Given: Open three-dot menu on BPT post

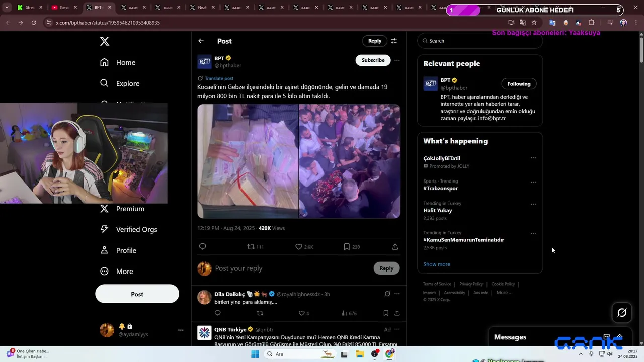Looking at the screenshot, I should point(397,60).
